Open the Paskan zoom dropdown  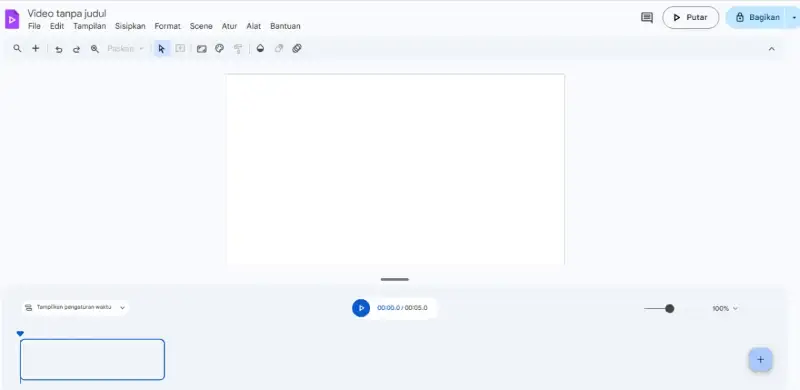tap(126, 49)
